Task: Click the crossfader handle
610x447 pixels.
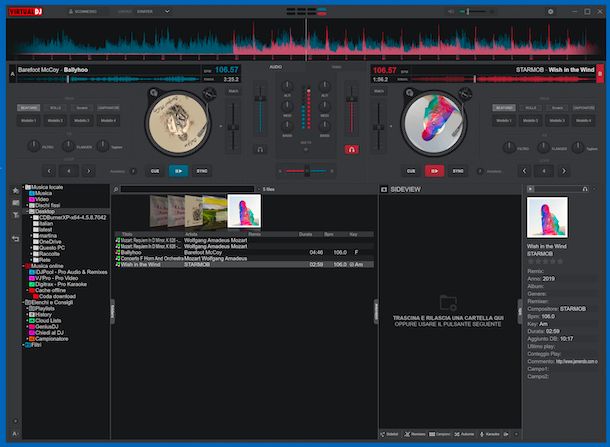Action: click(307, 171)
